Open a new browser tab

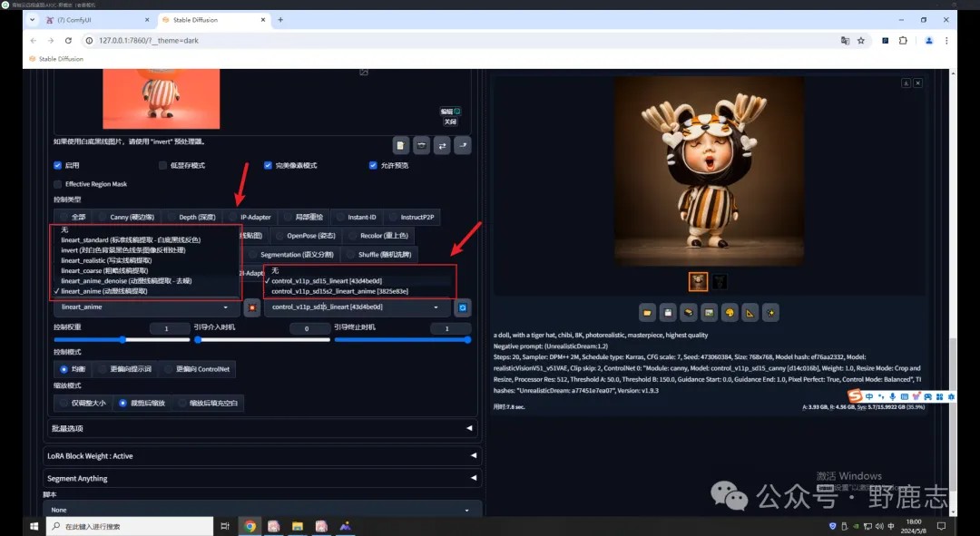pyautogui.click(x=280, y=20)
